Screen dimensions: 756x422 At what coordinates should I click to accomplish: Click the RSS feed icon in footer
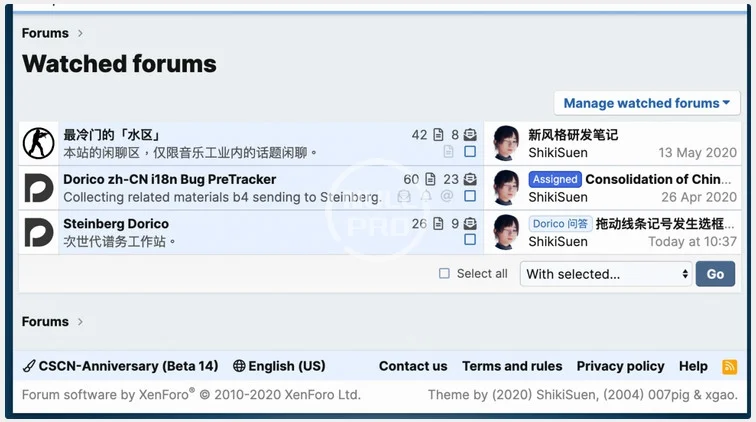[x=729, y=367]
